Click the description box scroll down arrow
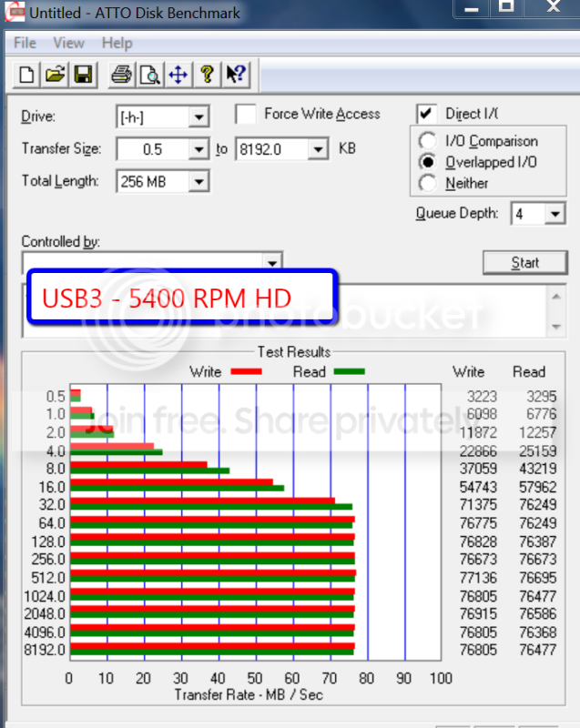The height and width of the screenshot is (728, 580). click(556, 327)
